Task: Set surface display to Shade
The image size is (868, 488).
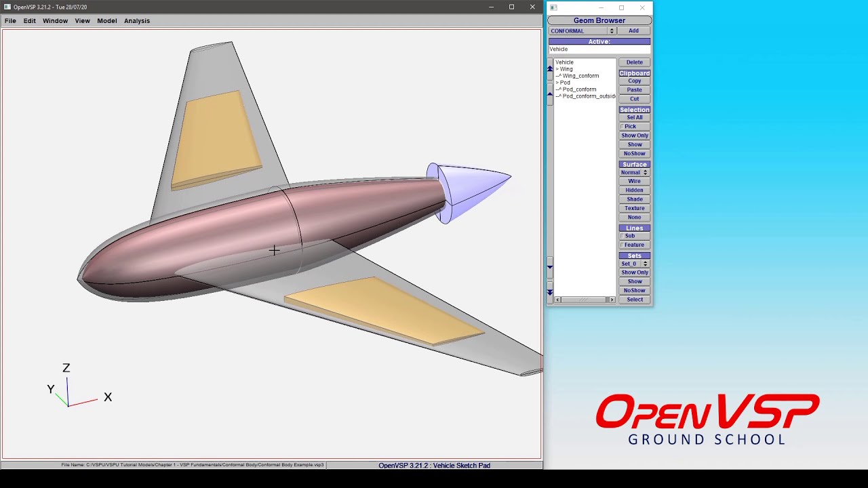Action: pos(635,199)
